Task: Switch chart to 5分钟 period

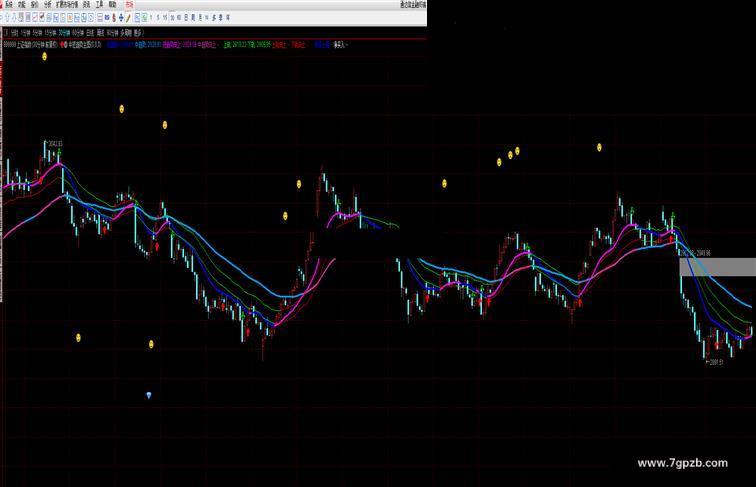Action: [x=37, y=33]
